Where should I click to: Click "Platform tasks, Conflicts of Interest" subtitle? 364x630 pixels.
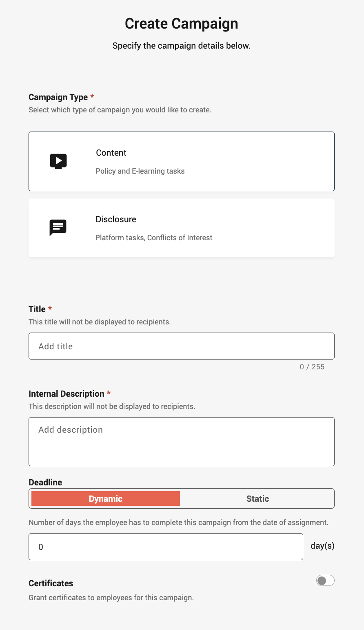[x=154, y=238]
